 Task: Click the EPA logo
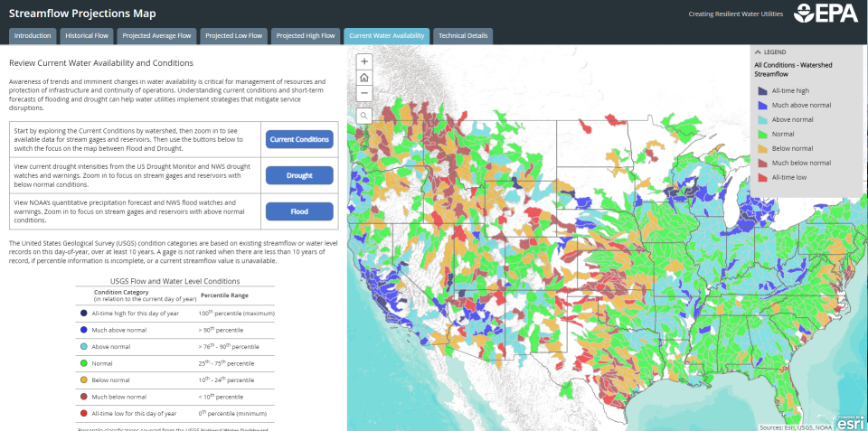(x=826, y=14)
